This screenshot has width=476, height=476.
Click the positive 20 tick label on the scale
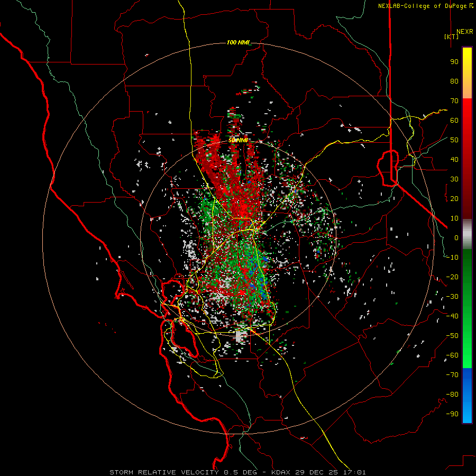pos(454,199)
